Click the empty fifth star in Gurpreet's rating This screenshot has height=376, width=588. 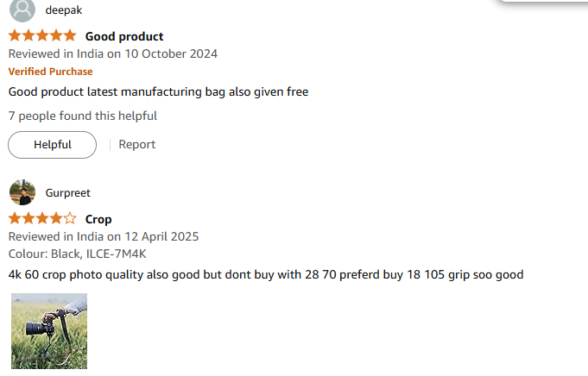[x=70, y=219]
